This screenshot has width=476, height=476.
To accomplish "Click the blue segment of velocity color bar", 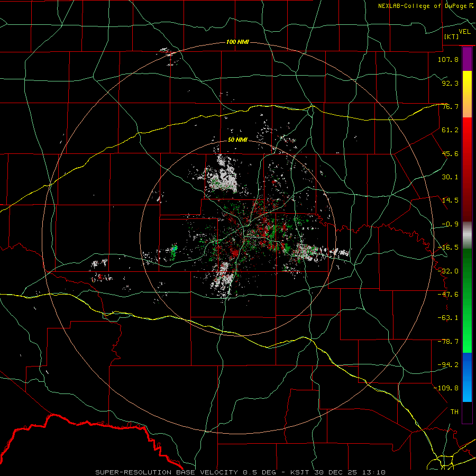I will [467, 377].
